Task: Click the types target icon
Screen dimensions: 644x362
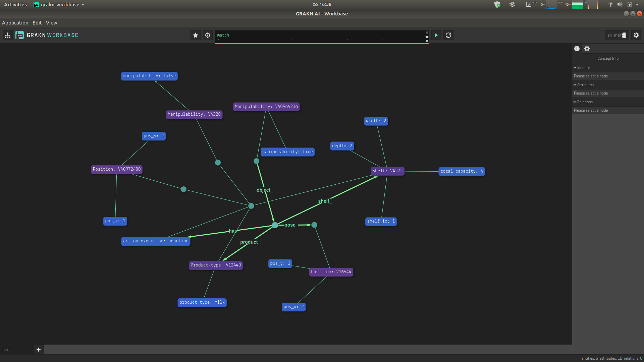Action: pyautogui.click(x=208, y=35)
